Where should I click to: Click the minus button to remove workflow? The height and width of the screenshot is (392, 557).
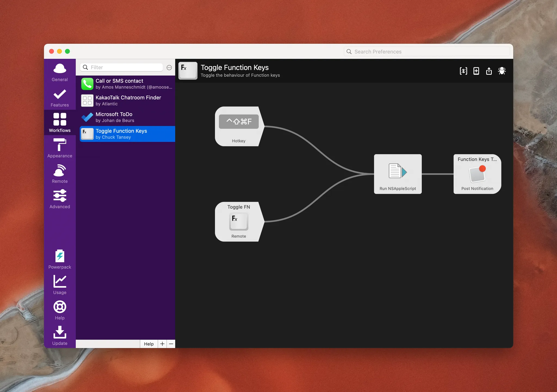[x=171, y=344]
